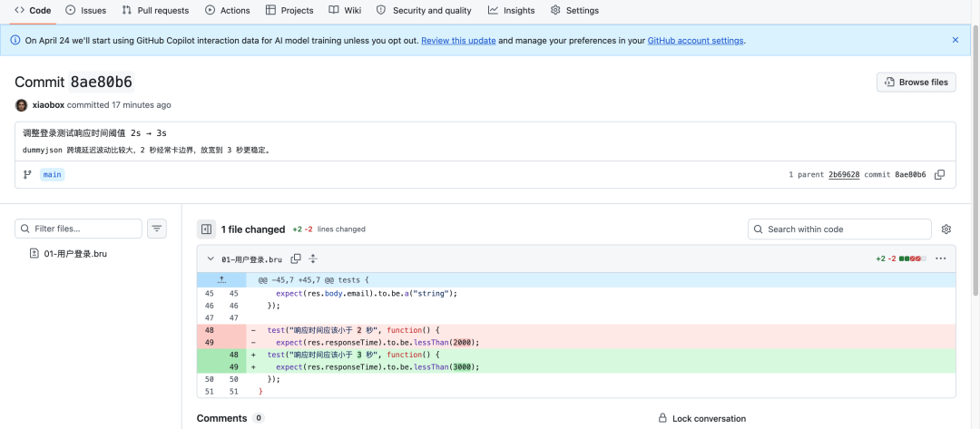
Task: Open the file's three-dot options menu
Action: tap(940, 258)
